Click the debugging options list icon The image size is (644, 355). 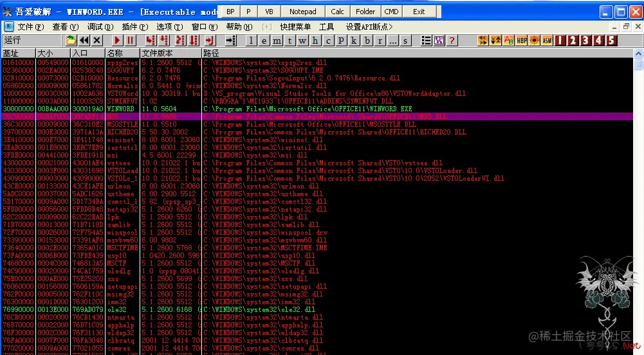tap(427, 41)
